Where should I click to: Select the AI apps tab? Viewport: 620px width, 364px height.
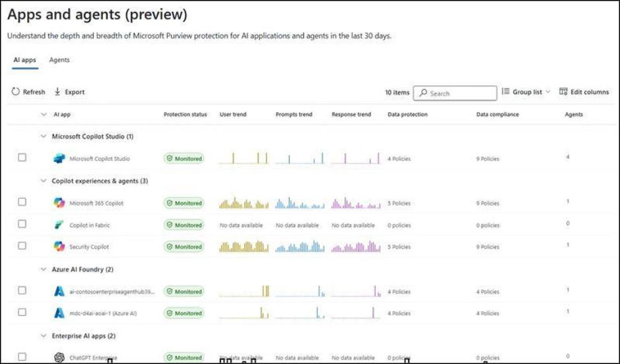click(x=24, y=60)
